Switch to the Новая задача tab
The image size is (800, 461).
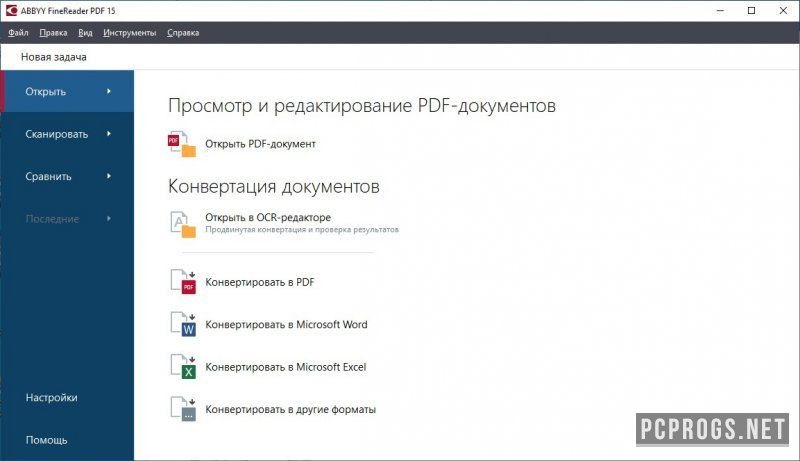click(x=54, y=57)
